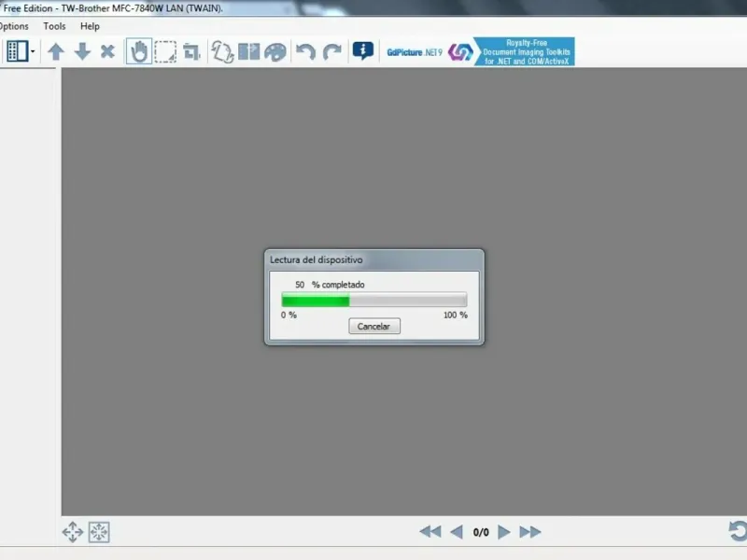Click the four-arrow fit/expand icon
This screenshot has height=560, width=747.
click(73, 532)
